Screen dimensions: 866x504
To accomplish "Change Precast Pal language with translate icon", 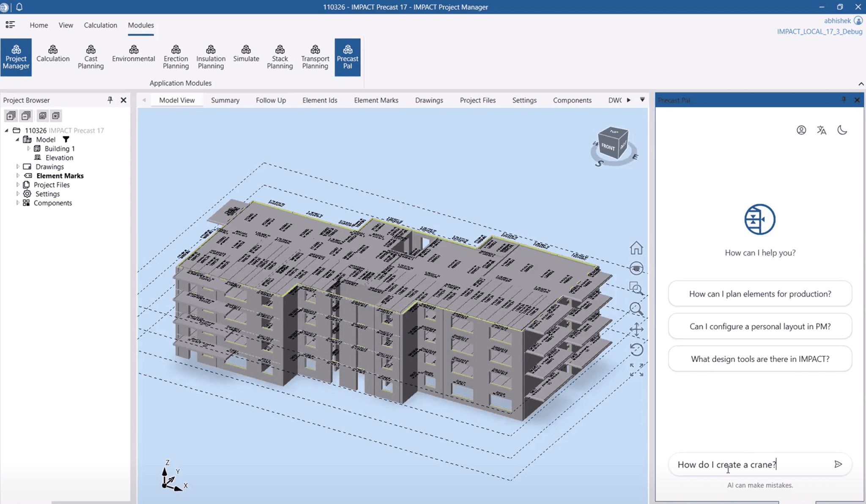I will pyautogui.click(x=822, y=130).
